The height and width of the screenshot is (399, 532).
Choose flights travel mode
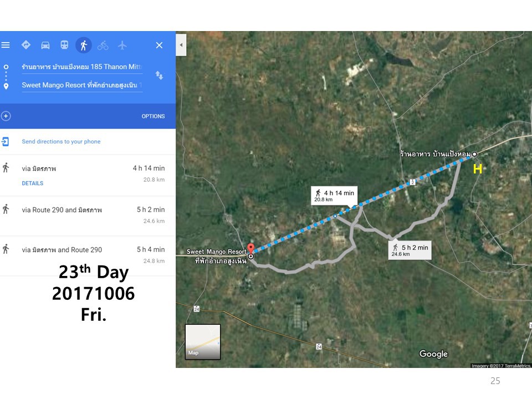[x=122, y=45]
